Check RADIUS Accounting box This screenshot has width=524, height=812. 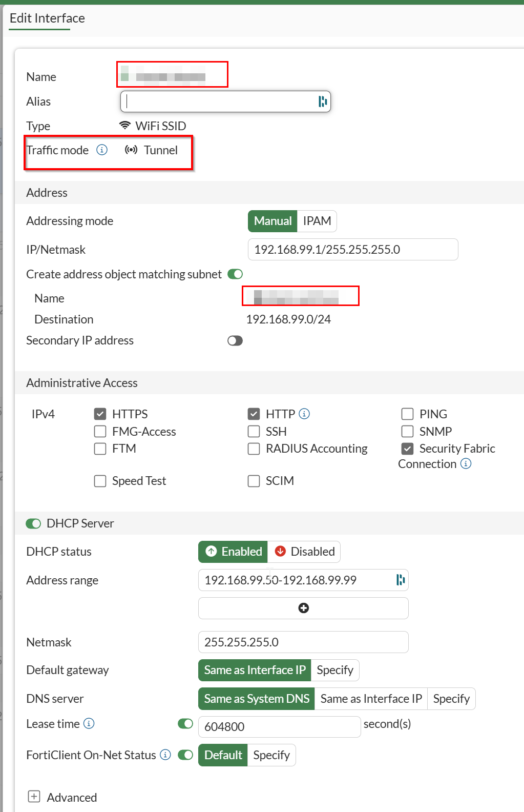254,449
